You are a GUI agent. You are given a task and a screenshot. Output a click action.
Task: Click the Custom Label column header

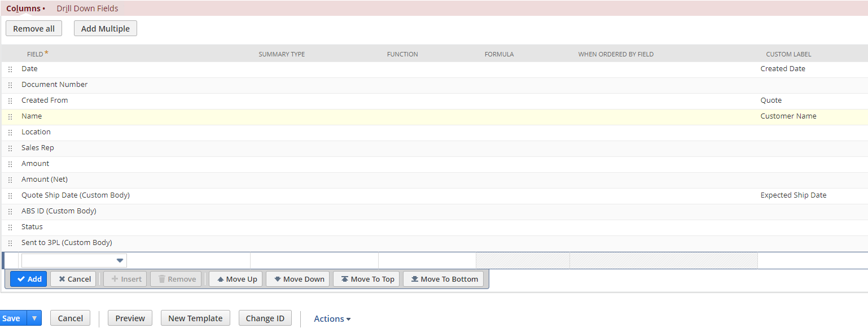click(x=788, y=54)
